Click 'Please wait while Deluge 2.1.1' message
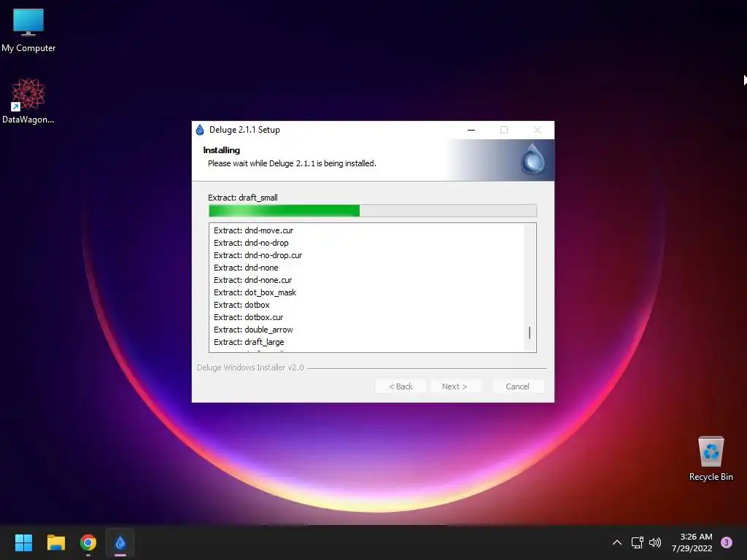The image size is (747, 560). click(292, 163)
